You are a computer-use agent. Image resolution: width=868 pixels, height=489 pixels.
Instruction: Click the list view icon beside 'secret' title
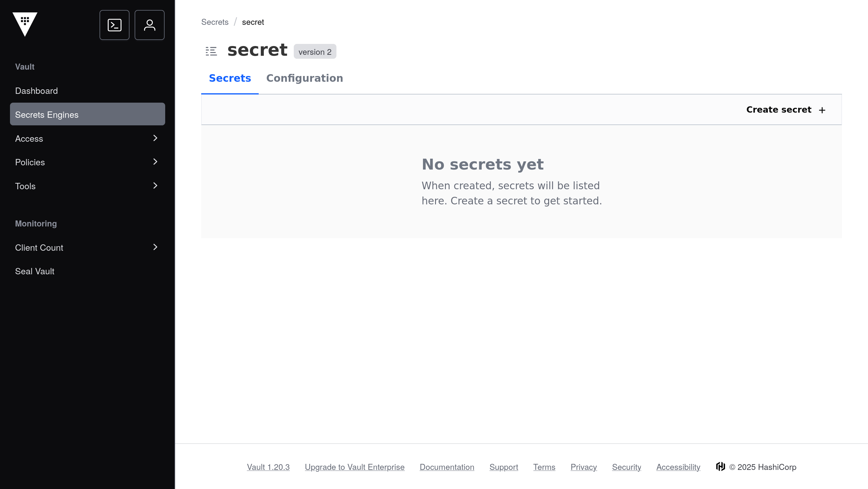(x=211, y=51)
